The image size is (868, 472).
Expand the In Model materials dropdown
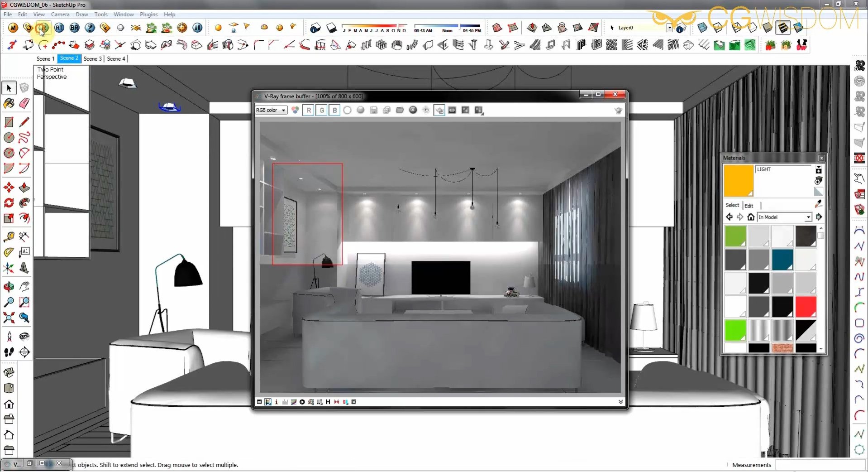click(808, 217)
